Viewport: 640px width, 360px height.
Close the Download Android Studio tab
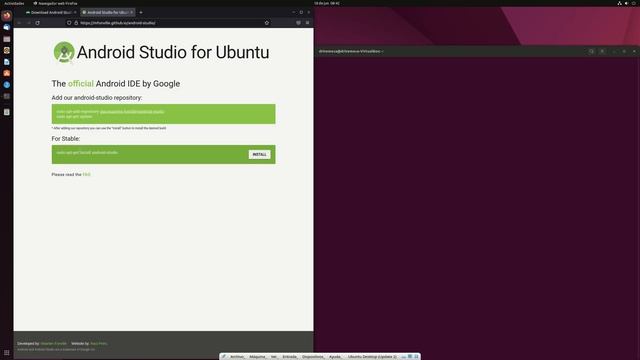click(x=75, y=12)
